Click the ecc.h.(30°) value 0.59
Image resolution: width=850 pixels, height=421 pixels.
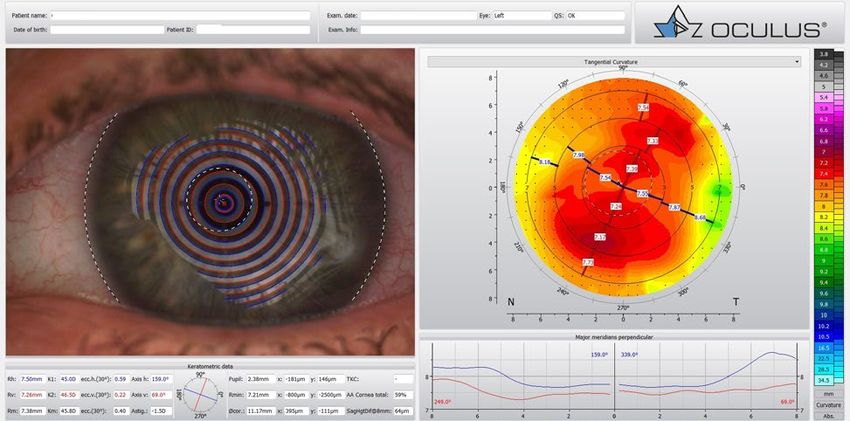pos(122,379)
